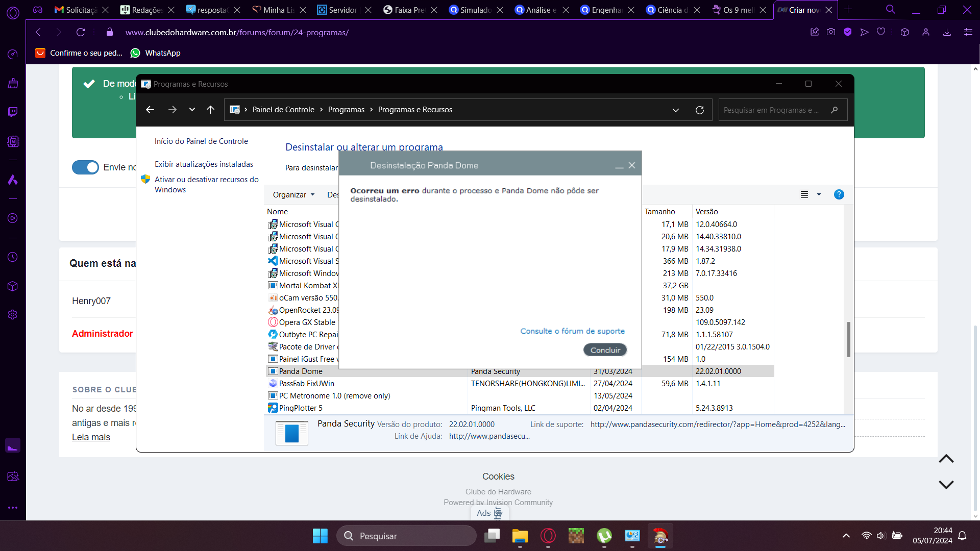This screenshot has width=980, height=551.
Task: Open the Twitch sidebar icon
Action: click(13, 112)
